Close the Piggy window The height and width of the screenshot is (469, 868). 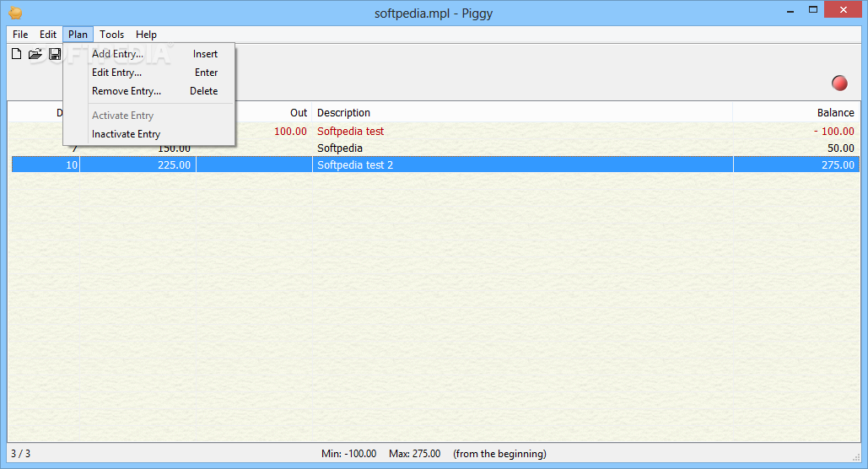coord(843,9)
